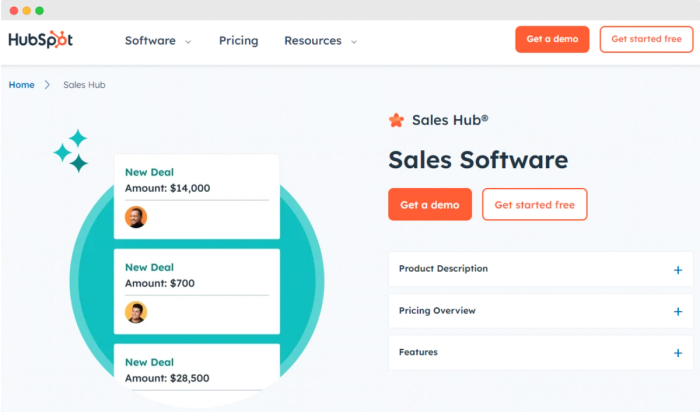Screen dimensions: 700x412
Task: Click the breadcrumb arrow separator
Action: click(47, 85)
